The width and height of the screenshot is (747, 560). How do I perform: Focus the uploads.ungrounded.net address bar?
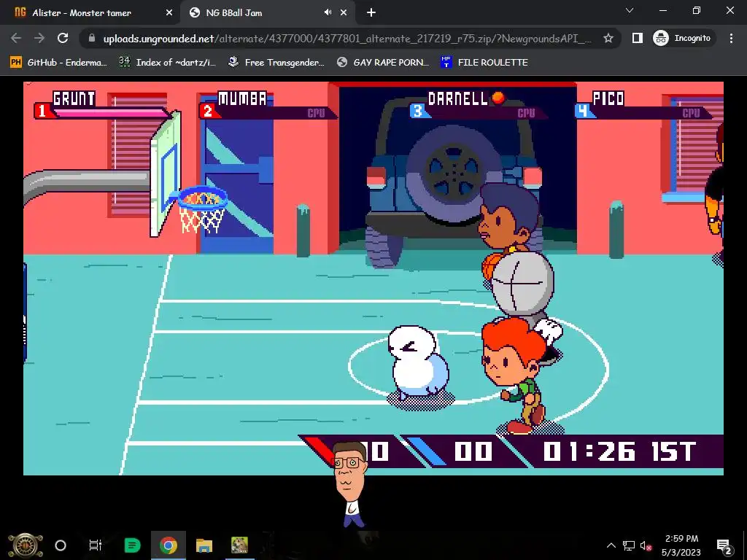point(347,39)
